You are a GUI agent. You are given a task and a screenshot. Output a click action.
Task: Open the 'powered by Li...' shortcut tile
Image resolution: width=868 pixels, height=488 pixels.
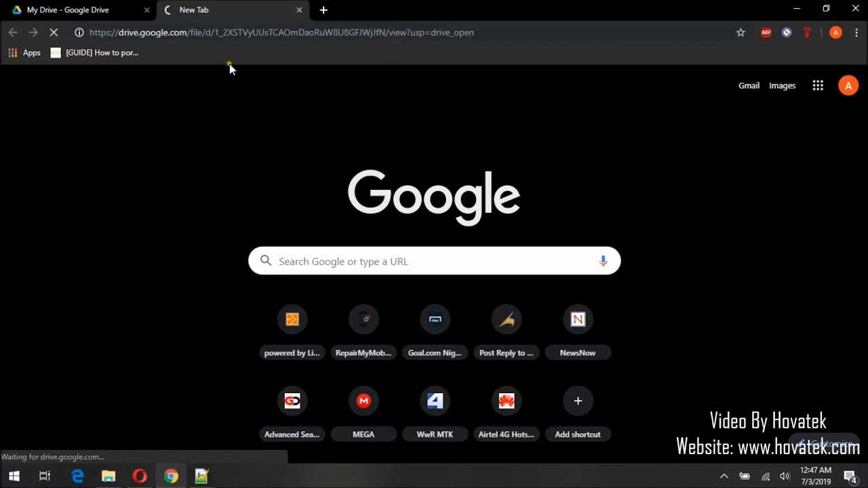point(292,333)
